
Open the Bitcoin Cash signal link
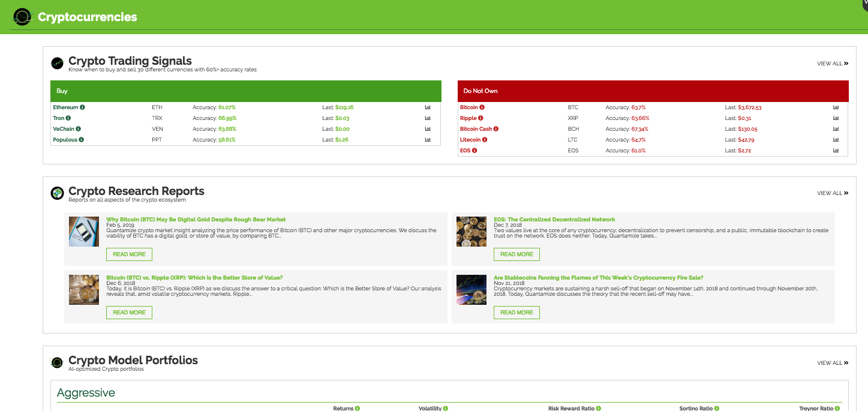(x=476, y=129)
